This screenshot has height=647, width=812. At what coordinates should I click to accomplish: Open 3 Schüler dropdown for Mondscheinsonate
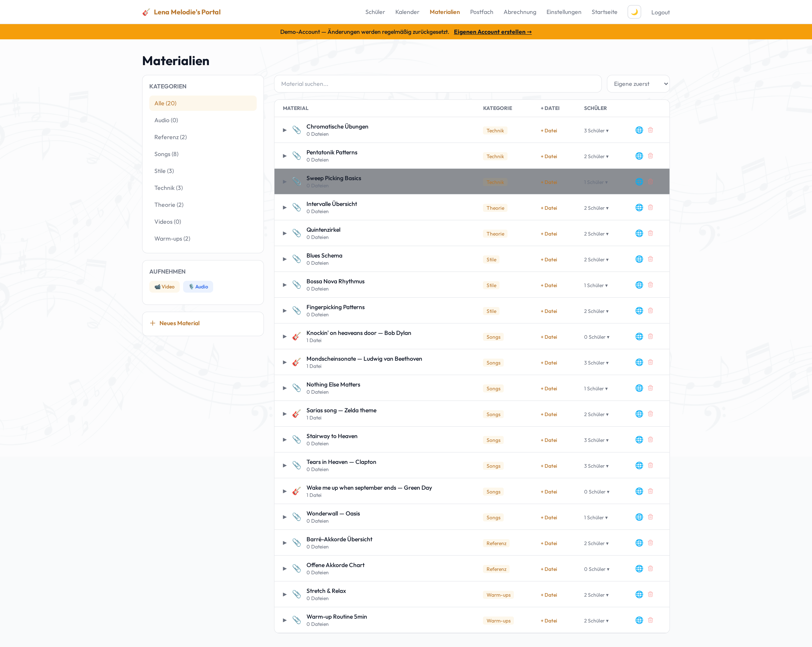[596, 363]
